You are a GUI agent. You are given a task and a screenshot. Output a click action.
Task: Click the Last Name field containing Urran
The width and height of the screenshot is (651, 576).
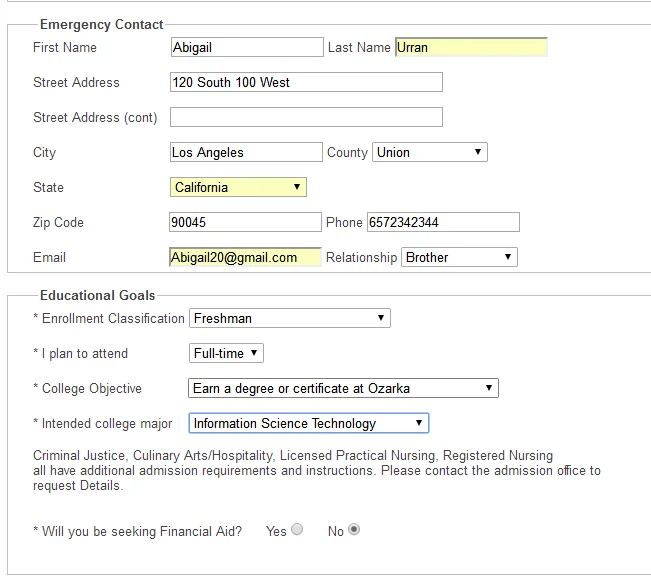471,47
